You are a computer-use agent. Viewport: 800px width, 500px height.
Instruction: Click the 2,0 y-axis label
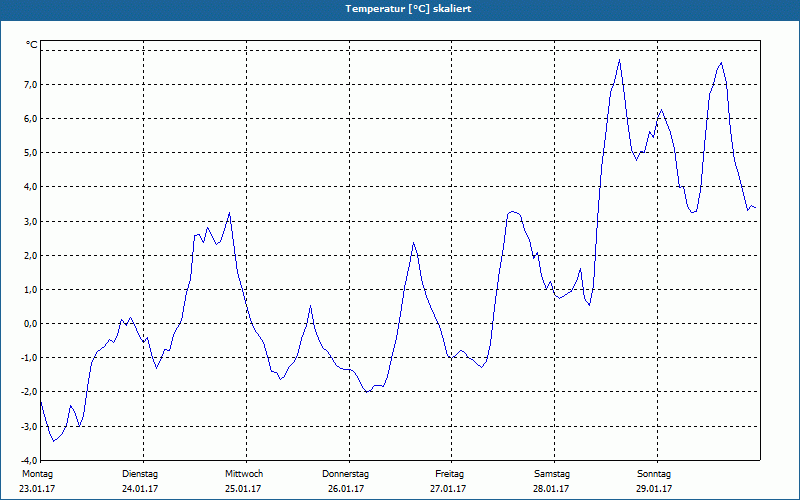31,256
